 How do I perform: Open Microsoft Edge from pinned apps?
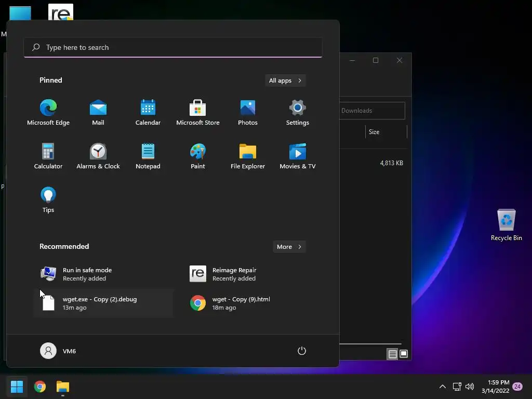pos(48,113)
